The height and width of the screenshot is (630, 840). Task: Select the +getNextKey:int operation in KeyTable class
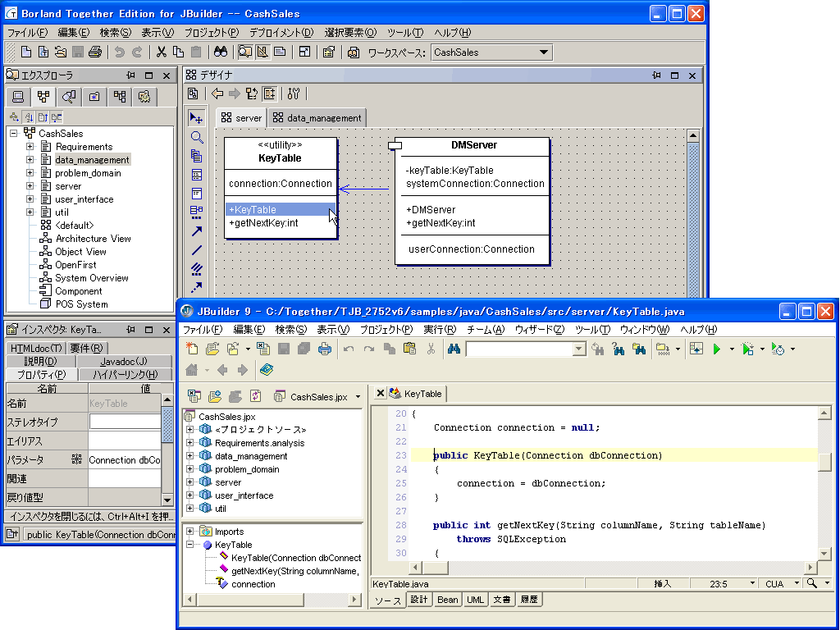coord(263,223)
